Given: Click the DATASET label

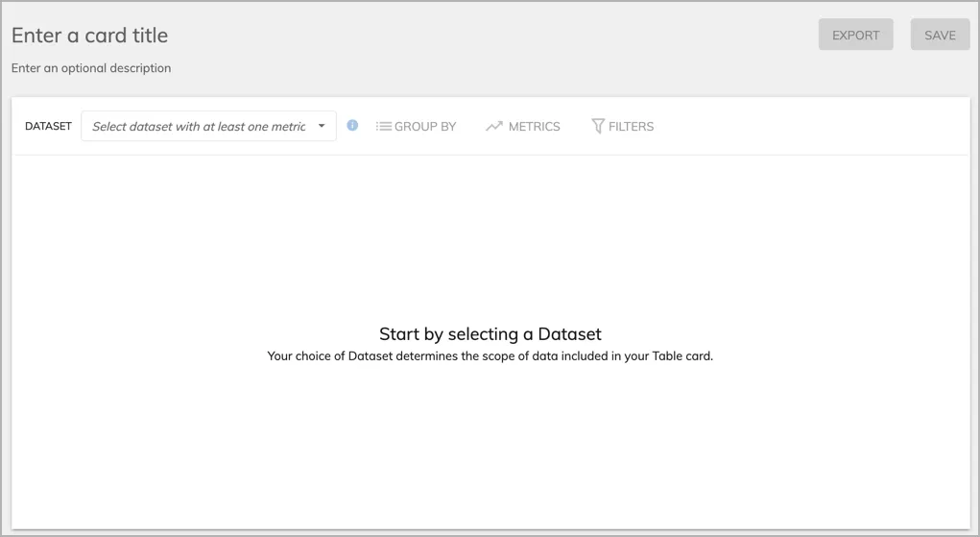Looking at the screenshot, I should [x=48, y=126].
